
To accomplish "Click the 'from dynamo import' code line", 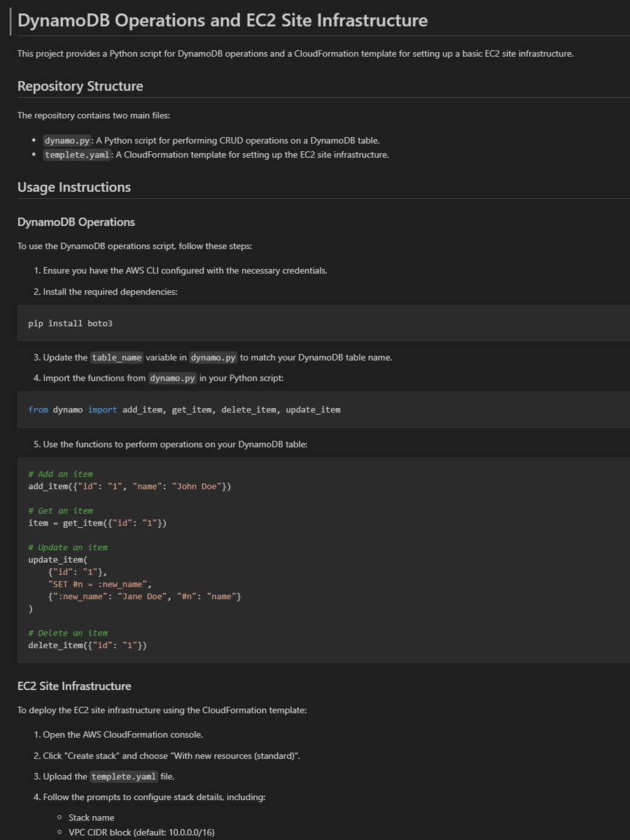I will pos(184,409).
